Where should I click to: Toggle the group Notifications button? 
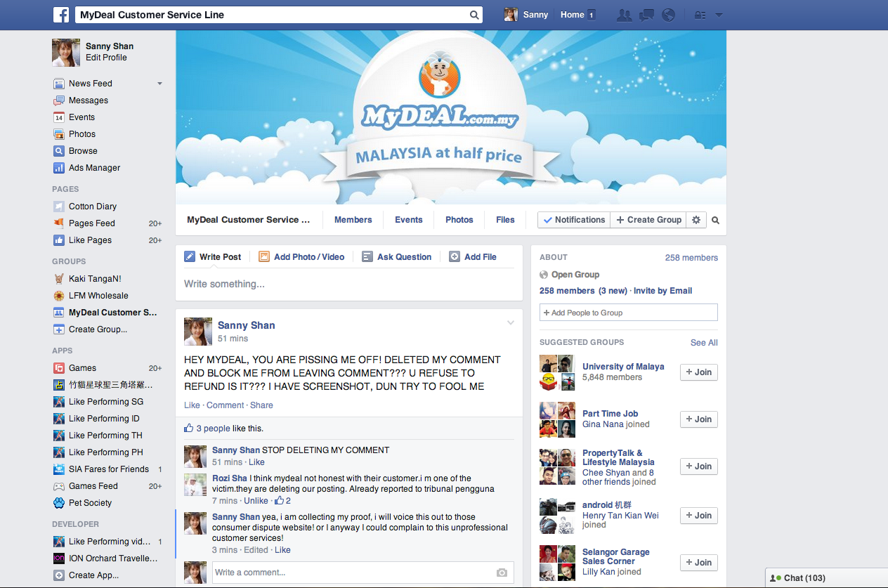[574, 220]
